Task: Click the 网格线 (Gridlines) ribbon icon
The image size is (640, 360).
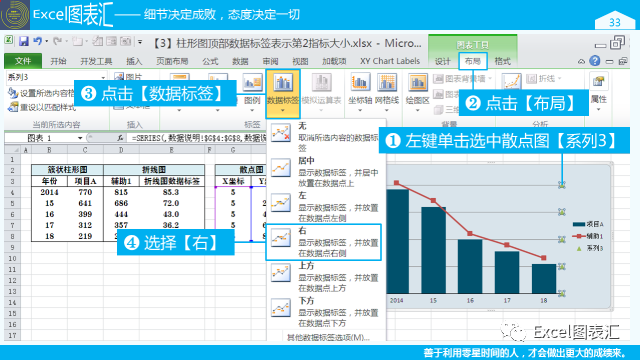Action: tap(387, 83)
